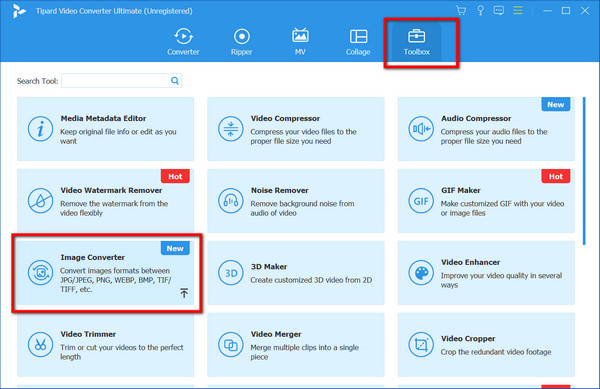The image size is (600, 389).
Task: Click the Video Compressor icon
Action: (230, 129)
